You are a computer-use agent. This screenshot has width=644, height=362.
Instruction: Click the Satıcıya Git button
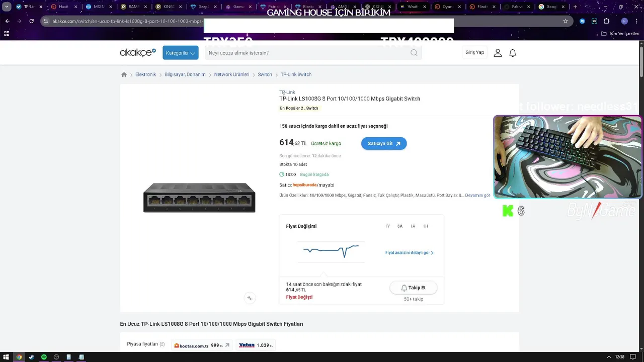[x=384, y=143]
